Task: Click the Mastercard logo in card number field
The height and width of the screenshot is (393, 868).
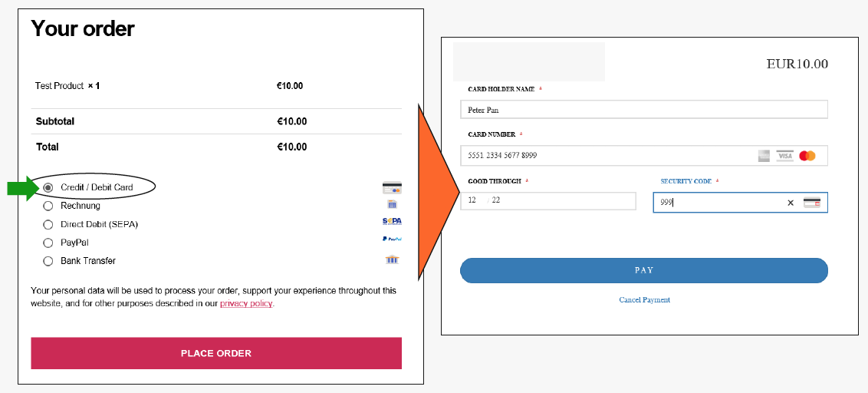Action: [807, 156]
